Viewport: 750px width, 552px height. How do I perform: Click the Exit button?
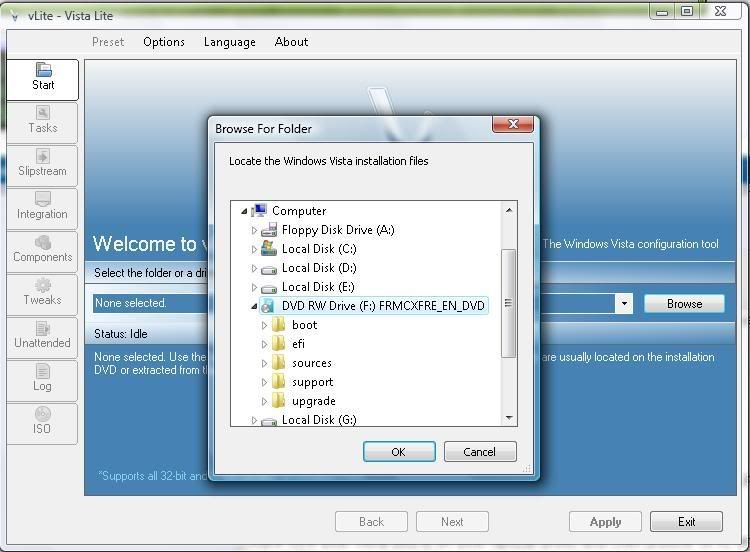tap(686, 521)
